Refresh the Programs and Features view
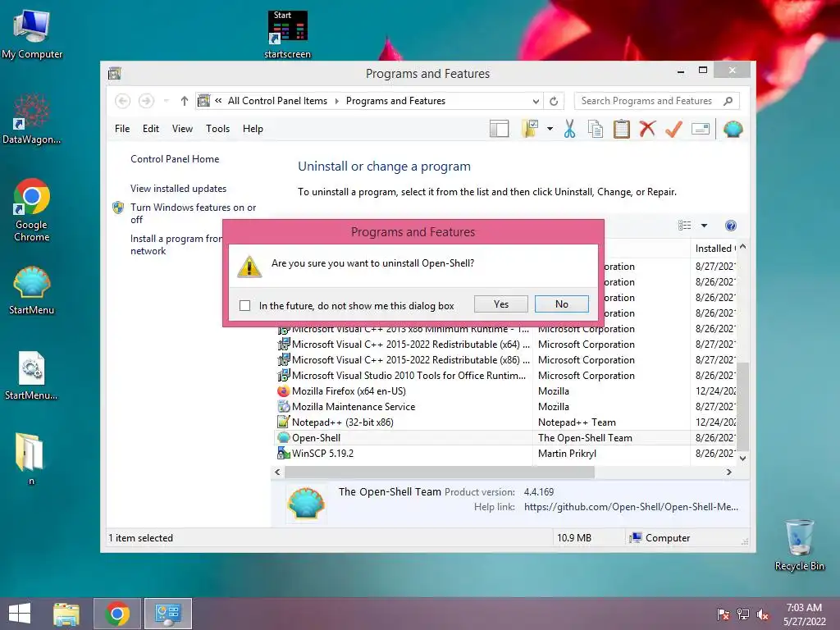 coord(554,101)
